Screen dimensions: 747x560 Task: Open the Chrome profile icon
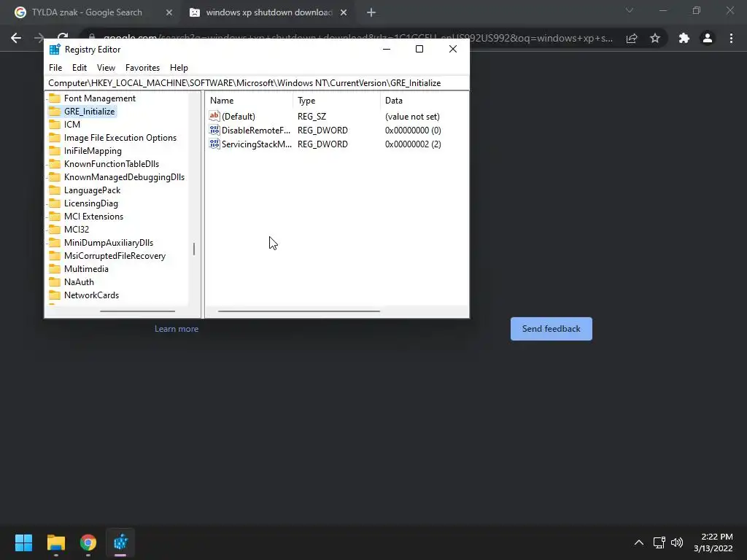click(708, 38)
